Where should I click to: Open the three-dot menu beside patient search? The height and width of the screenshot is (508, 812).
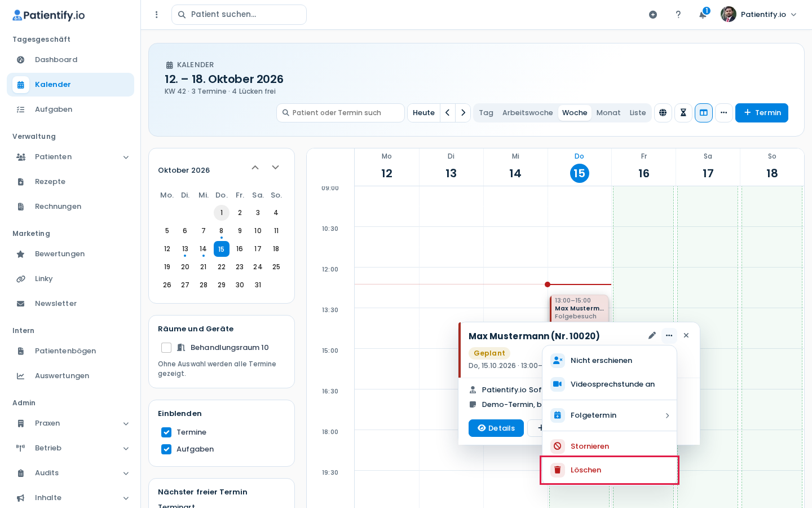[x=157, y=15]
